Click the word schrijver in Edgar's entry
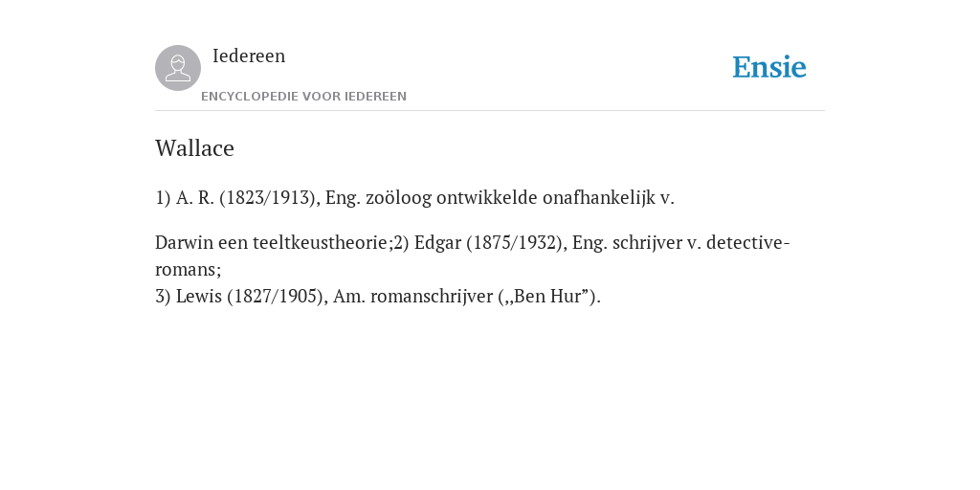980x490 pixels. (647, 242)
